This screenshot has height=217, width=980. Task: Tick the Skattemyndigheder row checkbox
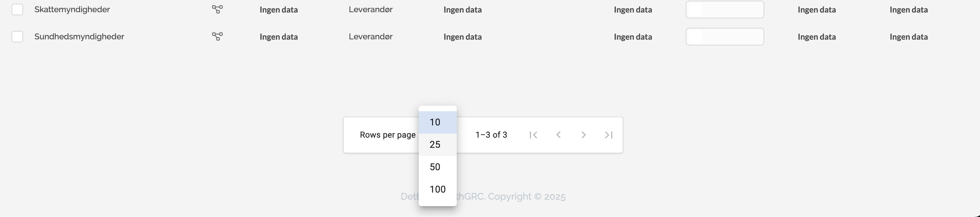(x=17, y=9)
